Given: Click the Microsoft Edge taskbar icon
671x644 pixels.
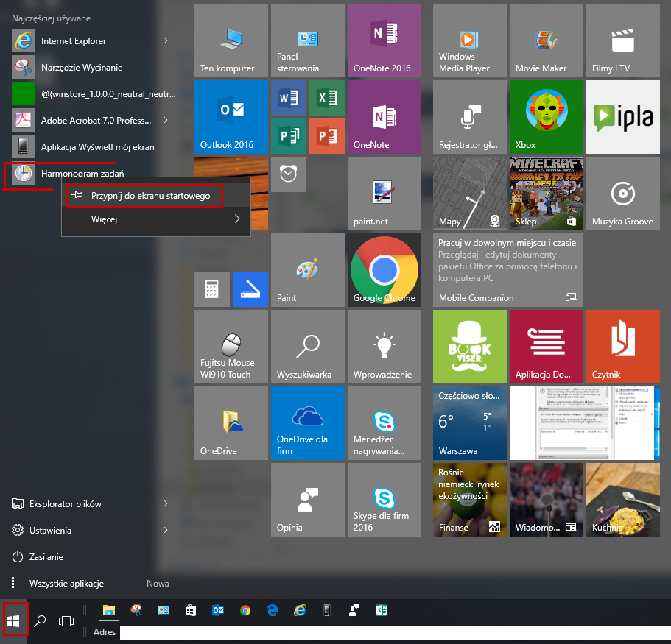Looking at the screenshot, I should click(273, 610).
